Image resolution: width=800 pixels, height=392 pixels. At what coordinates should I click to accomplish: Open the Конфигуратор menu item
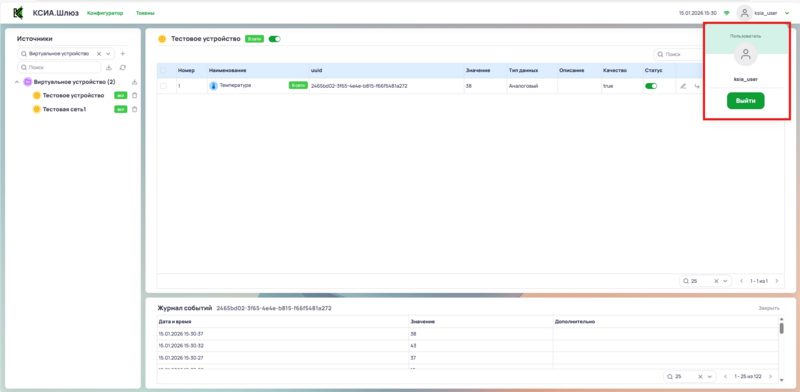(105, 13)
